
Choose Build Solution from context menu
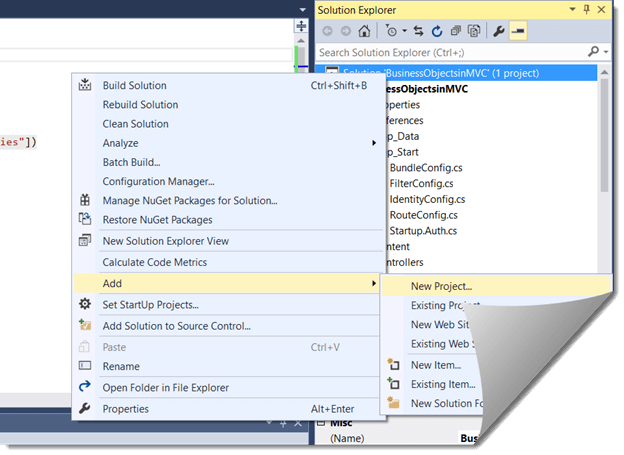click(229, 86)
